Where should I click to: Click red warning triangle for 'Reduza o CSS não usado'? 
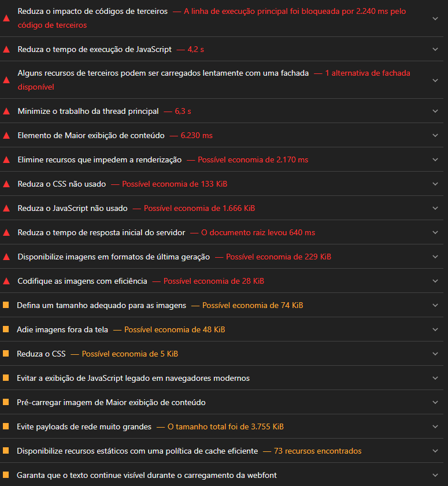6,184
